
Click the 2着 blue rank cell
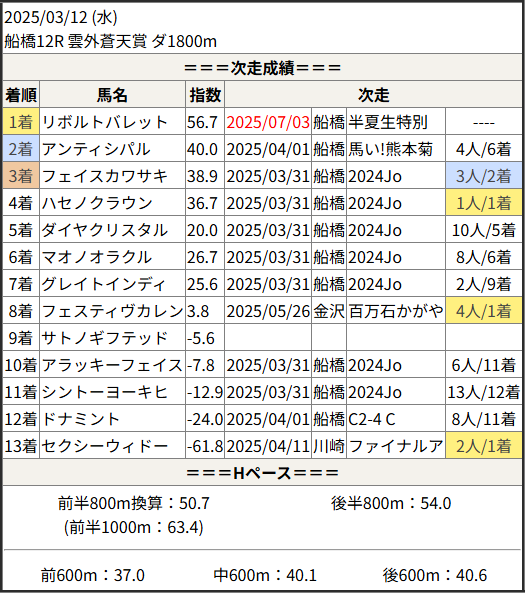(x=21, y=149)
